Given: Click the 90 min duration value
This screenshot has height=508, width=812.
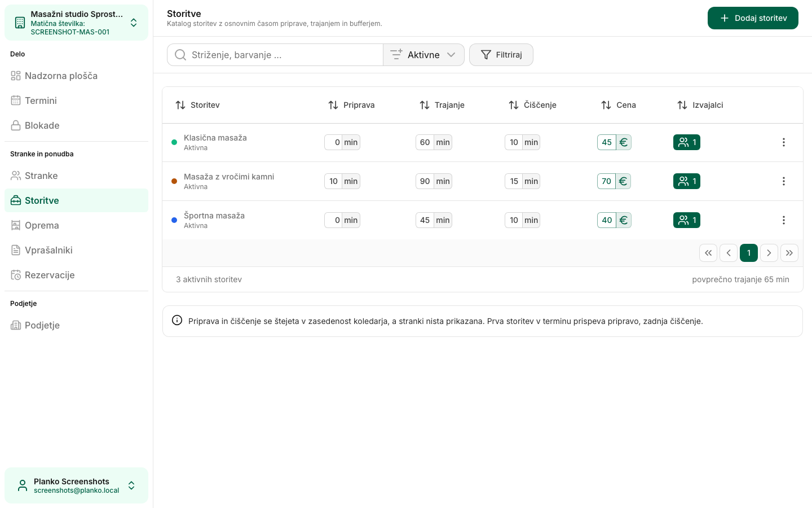Looking at the screenshot, I should point(434,181).
